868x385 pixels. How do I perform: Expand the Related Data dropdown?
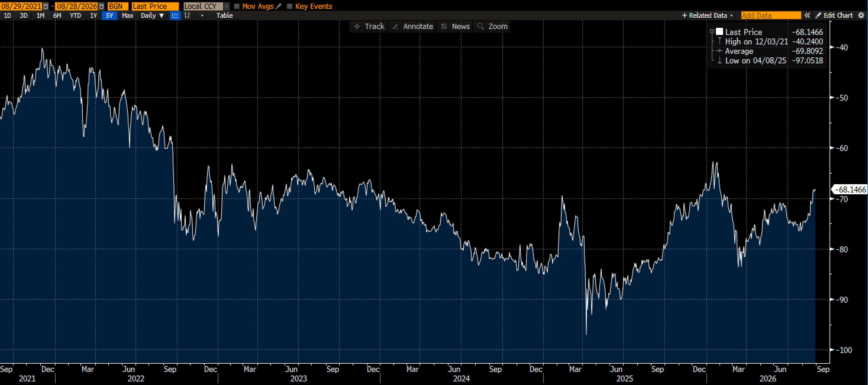pos(707,15)
